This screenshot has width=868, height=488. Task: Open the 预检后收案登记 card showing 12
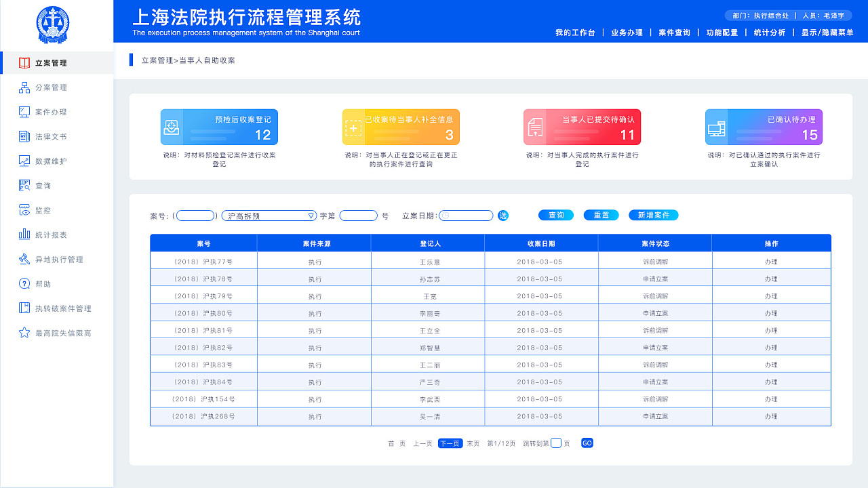coord(219,127)
